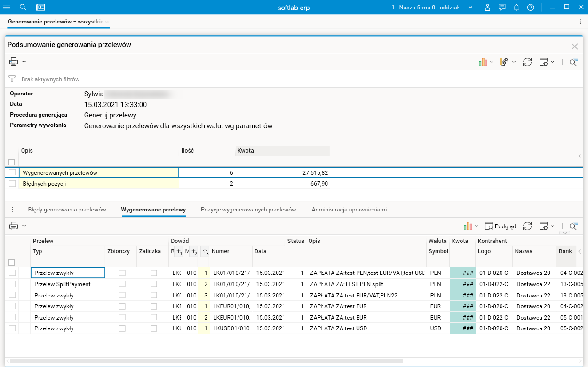Expand upper chart icon dropdown arrow
Image resolution: width=588 pixels, height=367 pixels.
tap(492, 62)
